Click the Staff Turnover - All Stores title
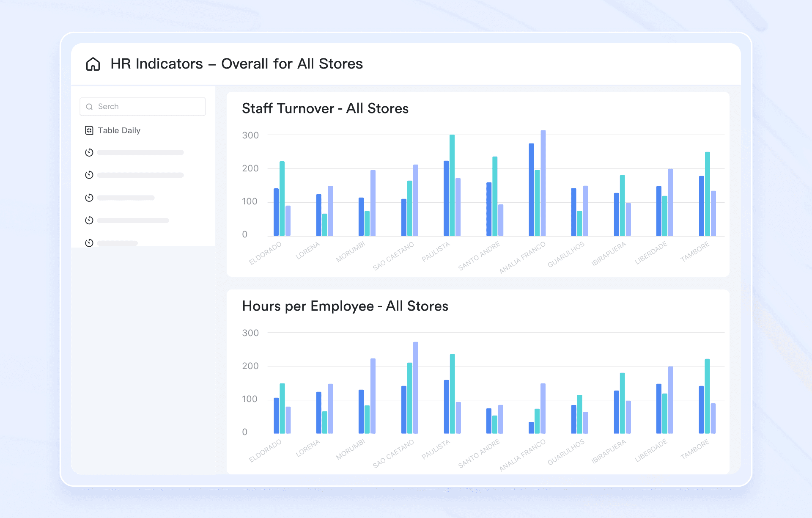Image resolution: width=812 pixels, height=518 pixels. (325, 109)
